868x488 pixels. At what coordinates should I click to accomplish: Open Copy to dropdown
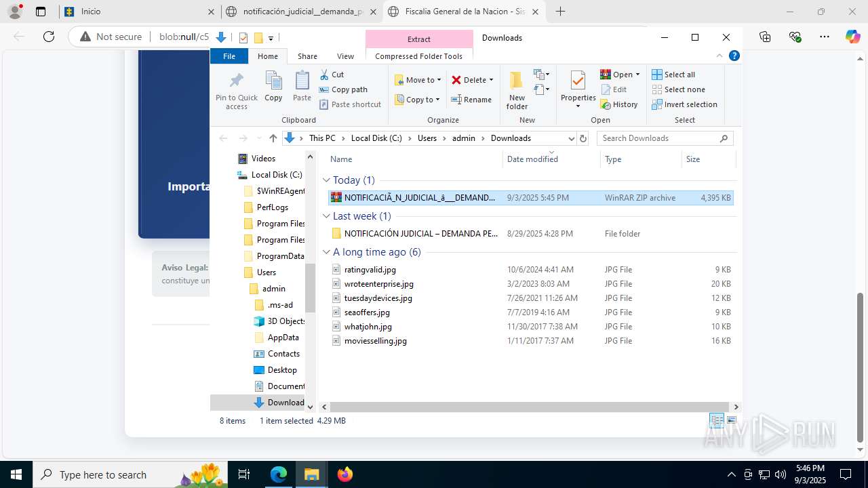coord(418,100)
